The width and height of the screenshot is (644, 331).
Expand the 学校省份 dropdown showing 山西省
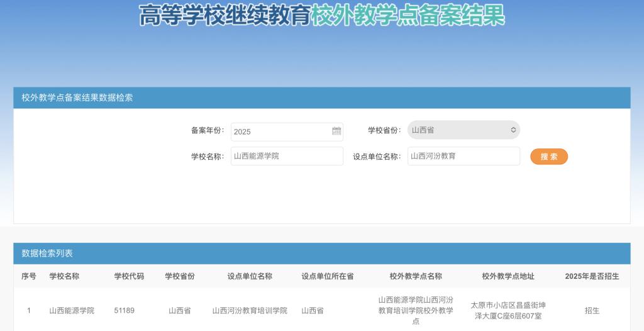464,130
